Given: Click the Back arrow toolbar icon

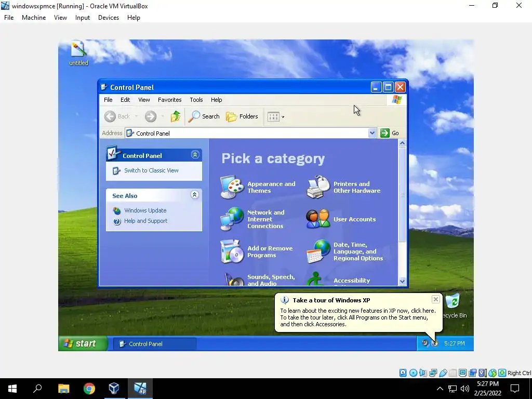Looking at the screenshot, I should click(x=110, y=116).
